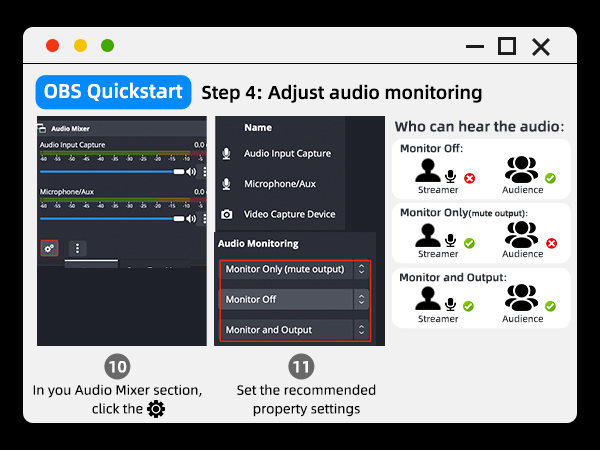Viewport: 600px width, 450px height.
Task: Click the Name column header
Action: click(258, 128)
